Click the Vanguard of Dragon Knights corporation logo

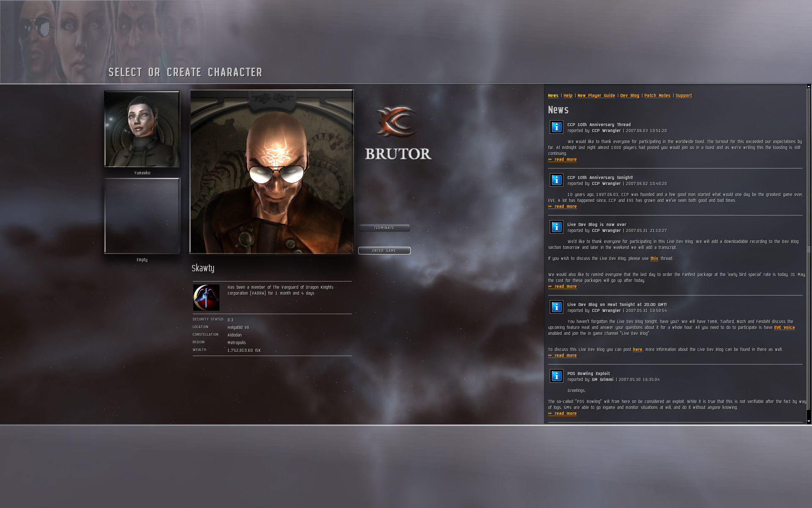click(x=206, y=298)
